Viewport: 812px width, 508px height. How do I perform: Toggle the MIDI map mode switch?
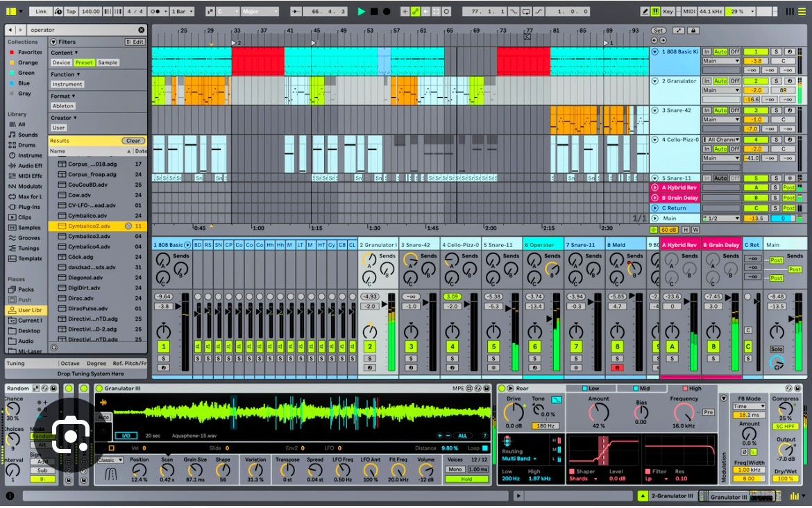[x=688, y=11]
